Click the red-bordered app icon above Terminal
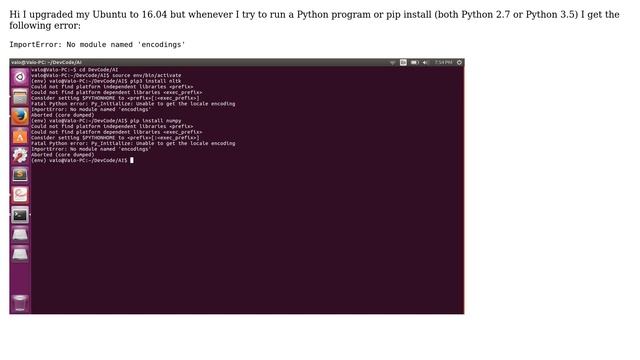 tap(20, 195)
